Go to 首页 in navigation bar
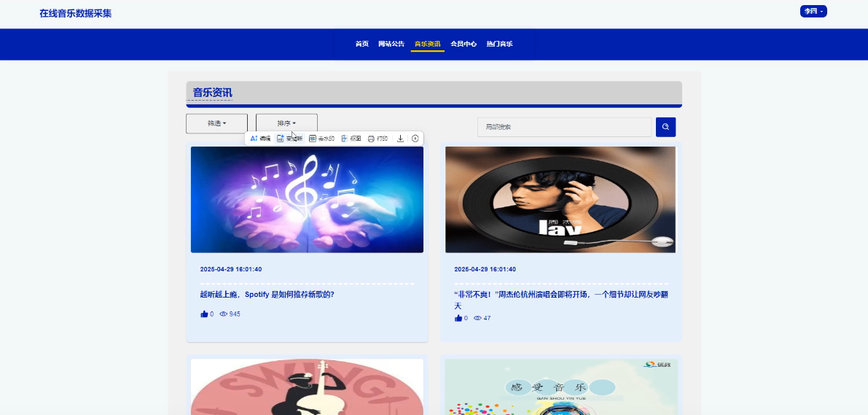This screenshot has height=415, width=868. pos(362,44)
